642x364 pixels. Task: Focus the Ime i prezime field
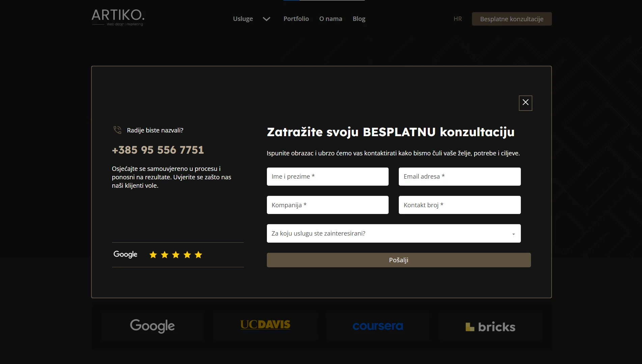tap(327, 177)
